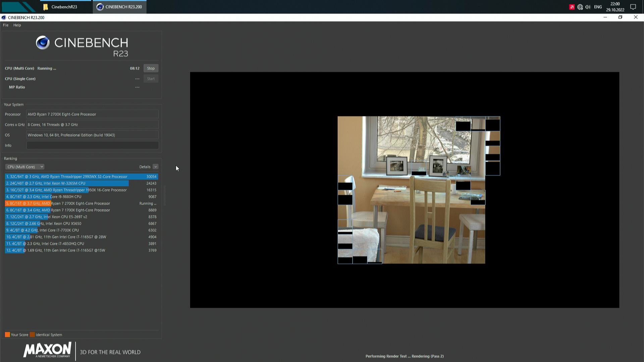Click the Cinebench title bar app icon
Viewport: 644px width, 362px height.
(x=4, y=17)
